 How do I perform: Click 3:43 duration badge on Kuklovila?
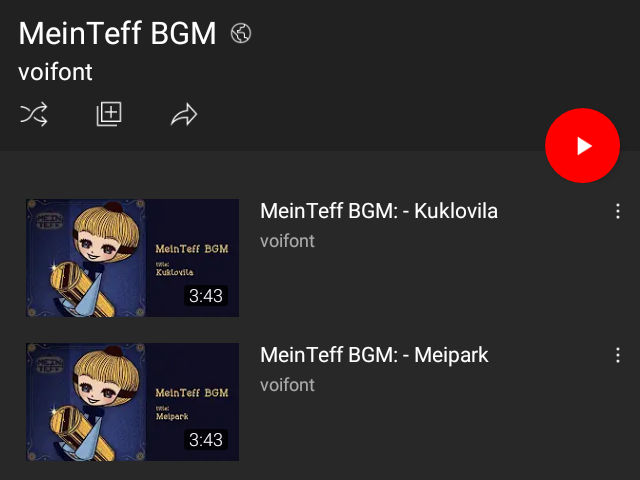(205, 296)
